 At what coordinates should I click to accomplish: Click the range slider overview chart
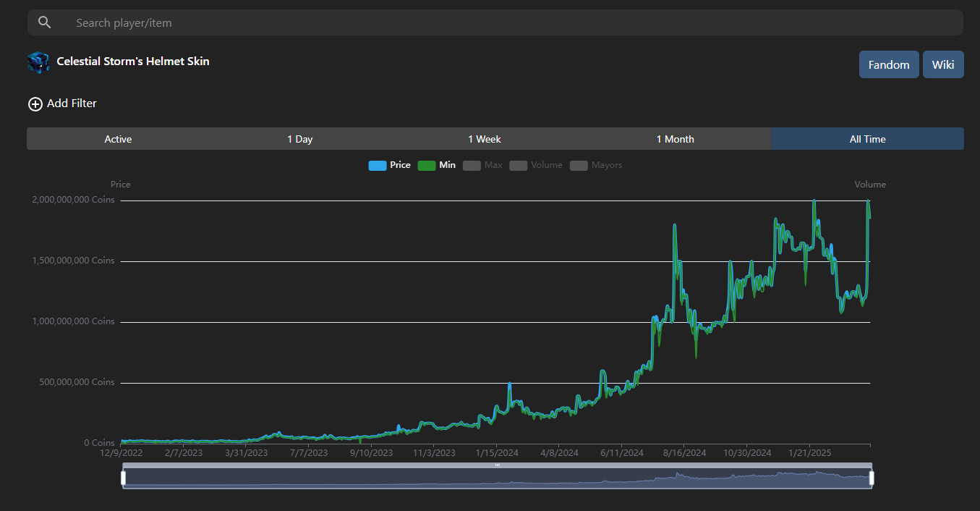[498, 478]
